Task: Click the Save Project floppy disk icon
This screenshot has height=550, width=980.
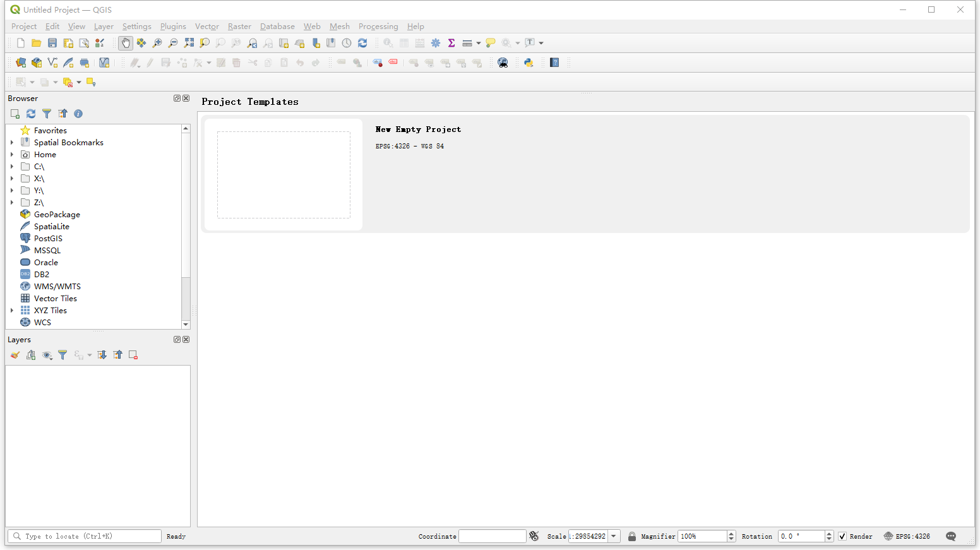Action: (52, 43)
